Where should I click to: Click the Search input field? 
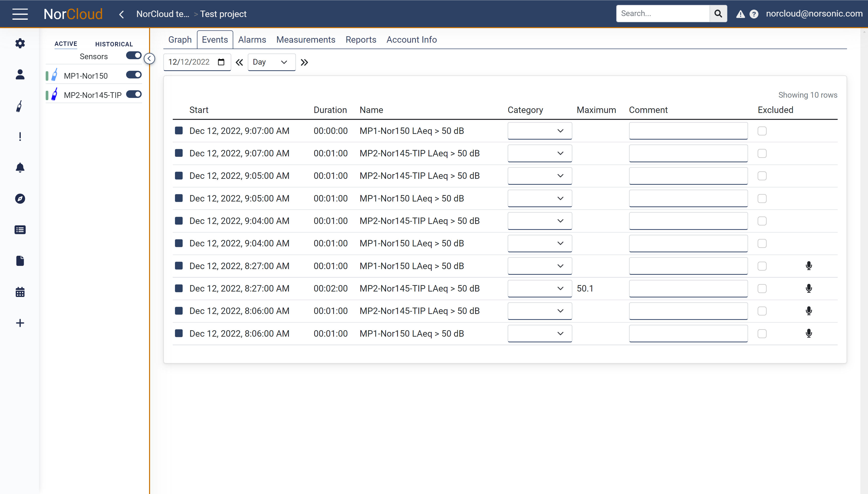[x=663, y=14]
